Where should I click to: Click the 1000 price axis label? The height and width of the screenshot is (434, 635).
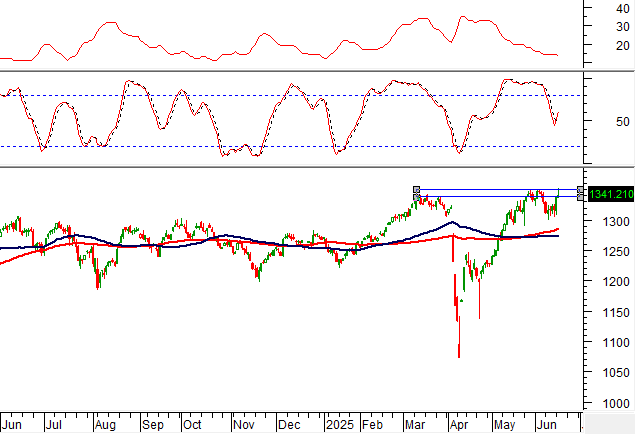tap(616, 403)
